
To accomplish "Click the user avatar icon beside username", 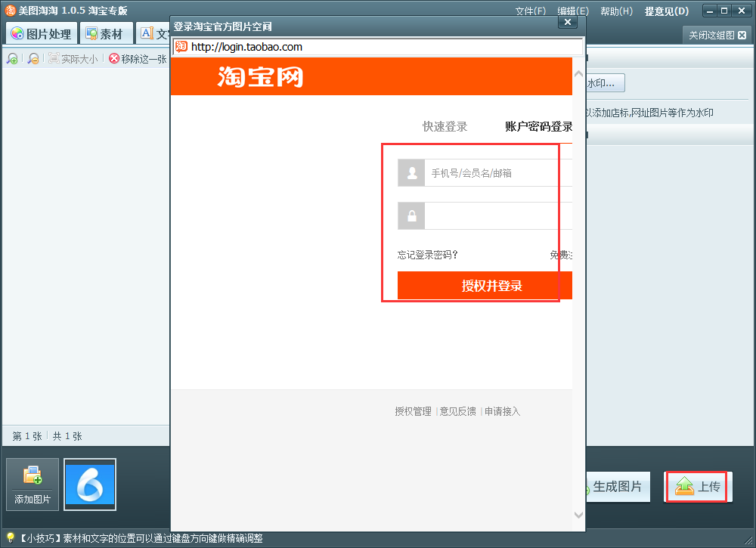I will [x=411, y=173].
